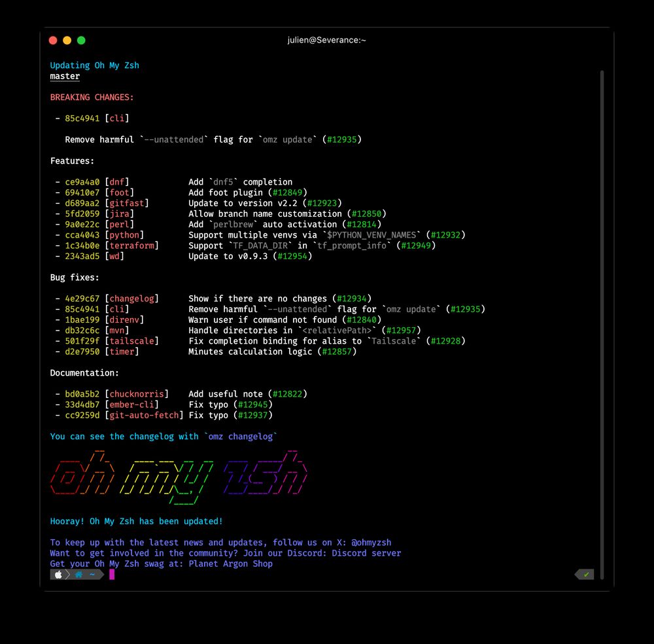
Task: Click commit hash 33d4db7
Action: click(82, 405)
